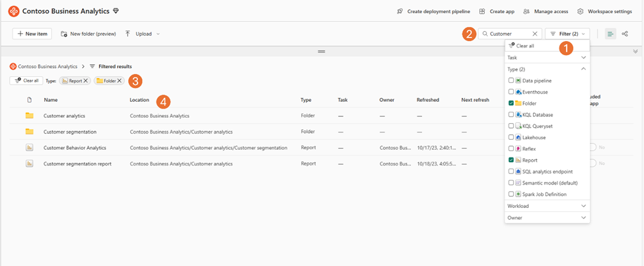This screenshot has width=644, height=266.
Task: Click the Semantic model type icon
Action: point(519,183)
